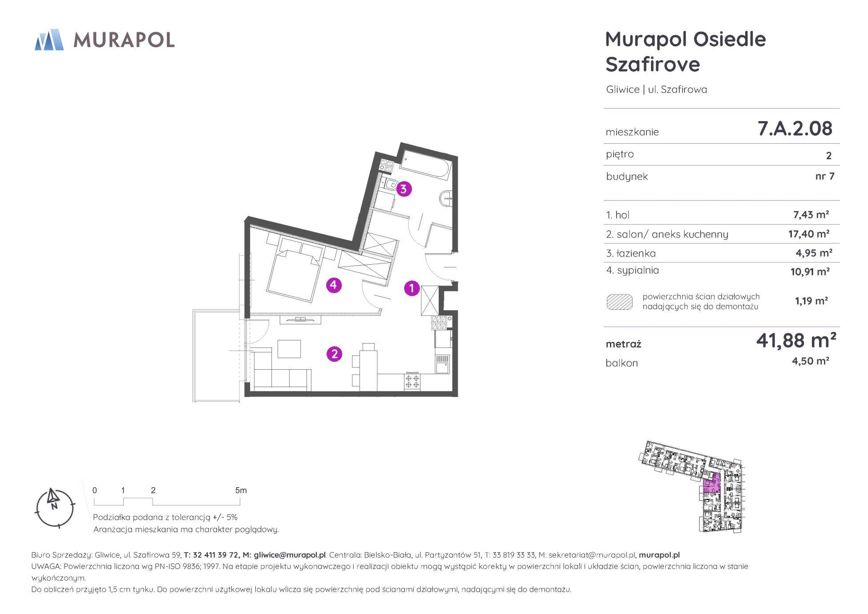The width and height of the screenshot is (868, 614).
Task: Click the '2. salon/ aneks kuchenny' label
Action: [667, 234]
